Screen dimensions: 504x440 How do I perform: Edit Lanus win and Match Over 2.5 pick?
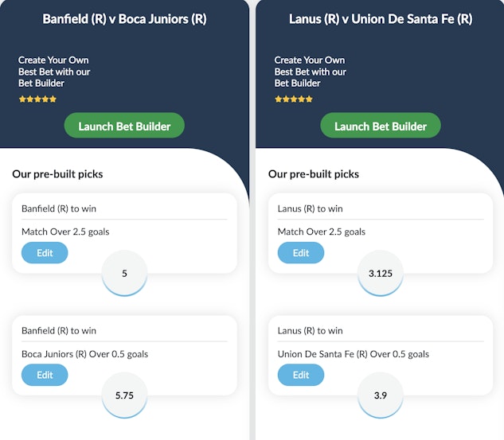[301, 252]
